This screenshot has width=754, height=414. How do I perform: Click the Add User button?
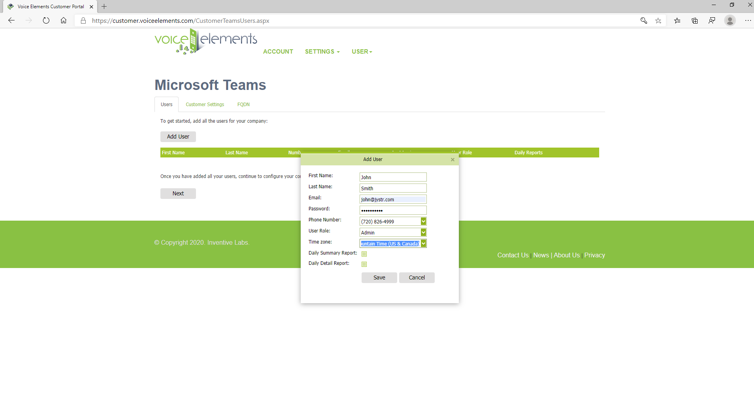[x=178, y=137]
